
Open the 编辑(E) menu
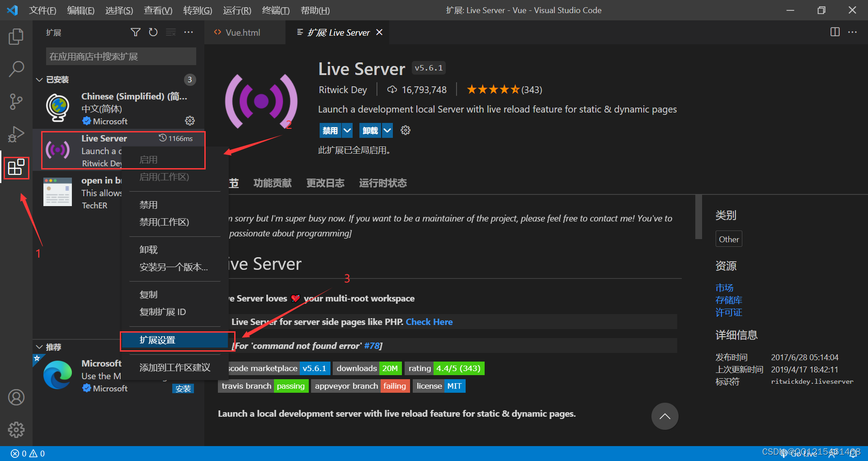pos(80,10)
